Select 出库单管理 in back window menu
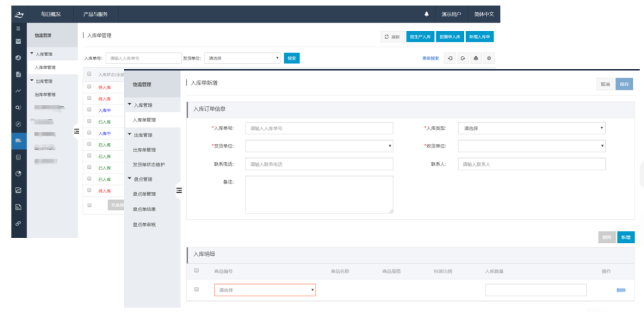Viewport: 644px width, 312px height. 45,94
